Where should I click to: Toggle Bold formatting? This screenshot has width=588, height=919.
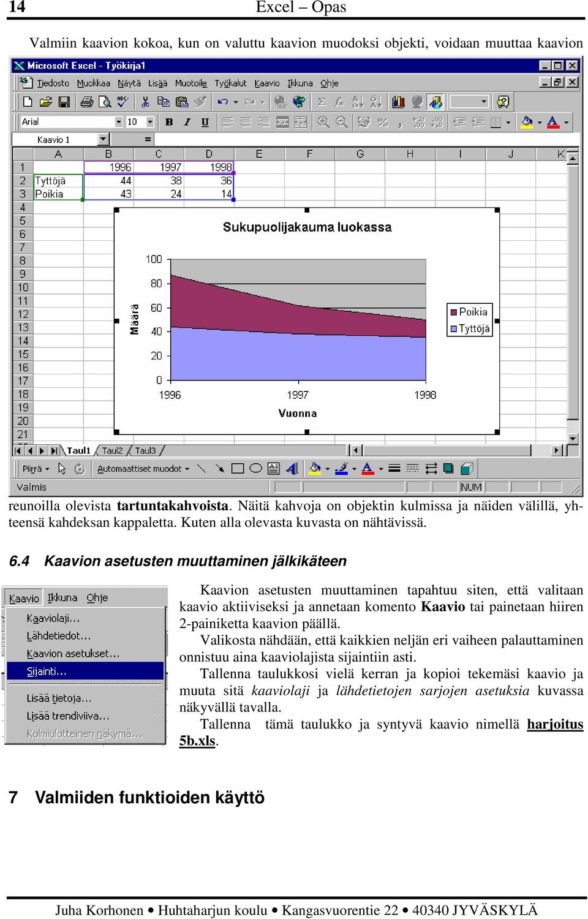(x=169, y=122)
